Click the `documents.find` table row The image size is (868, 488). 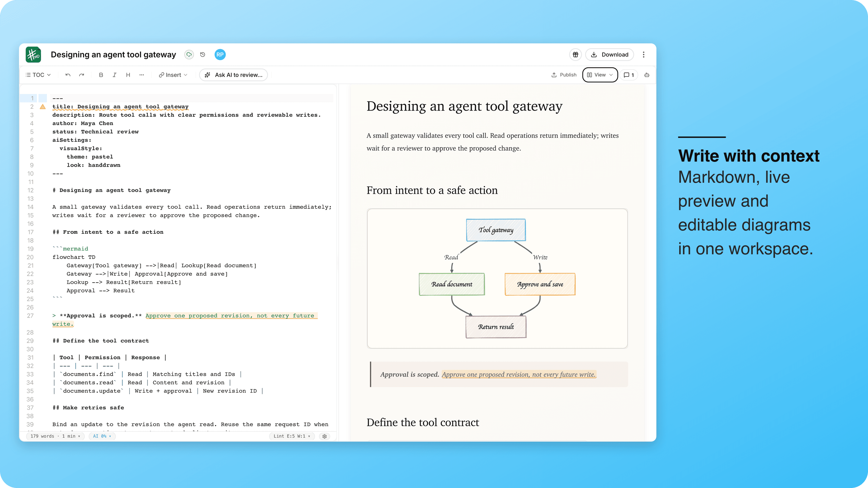pyautogui.click(x=147, y=374)
